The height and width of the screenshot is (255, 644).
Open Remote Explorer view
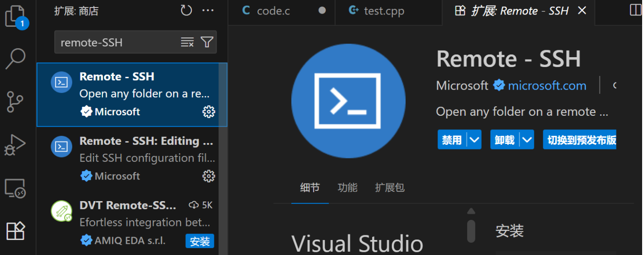pyautogui.click(x=15, y=188)
